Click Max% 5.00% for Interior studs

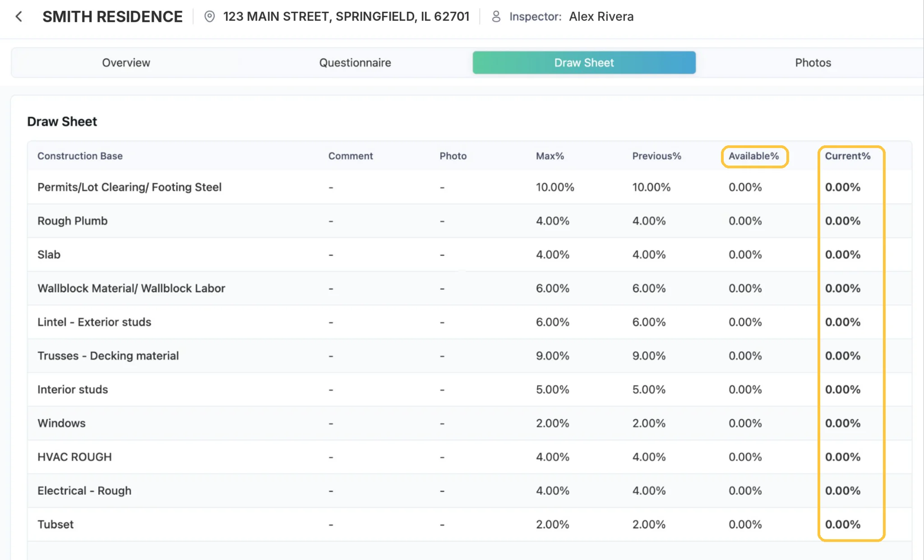click(x=552, y=389)
